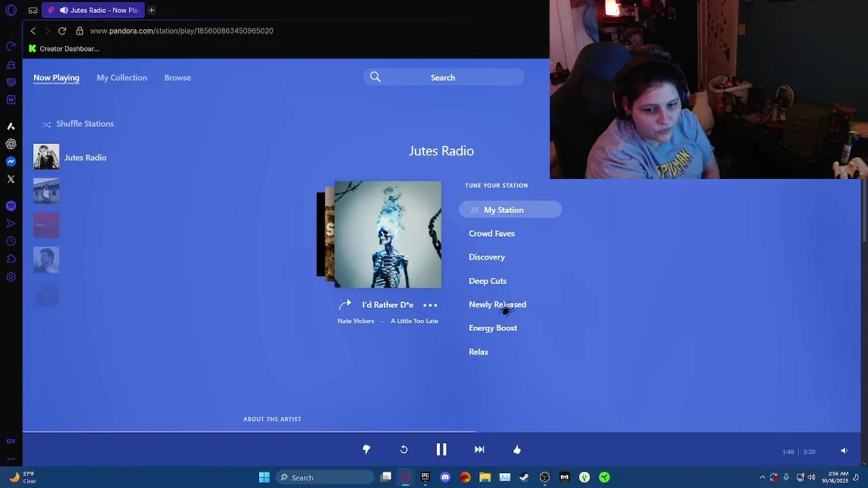The image size is (868, 488).
Task: Open the Opera GX main menu logo
Action: [11, 10]
